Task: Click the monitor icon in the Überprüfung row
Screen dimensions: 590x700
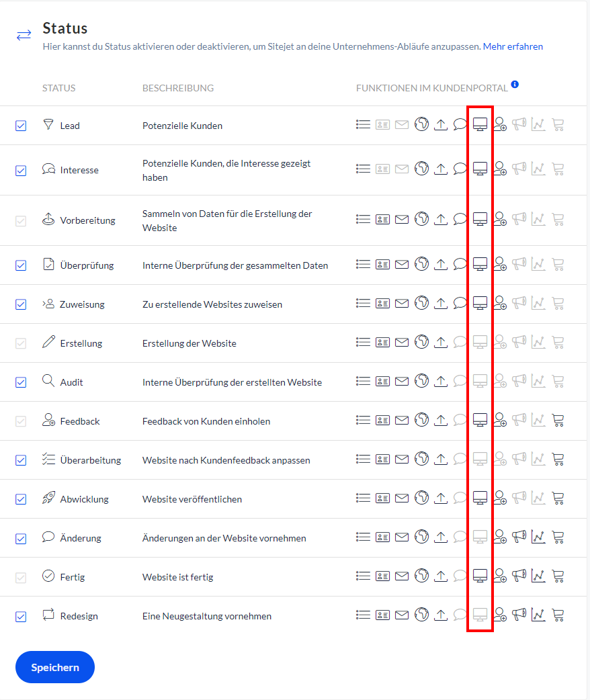Action: [x=480, y=263]
